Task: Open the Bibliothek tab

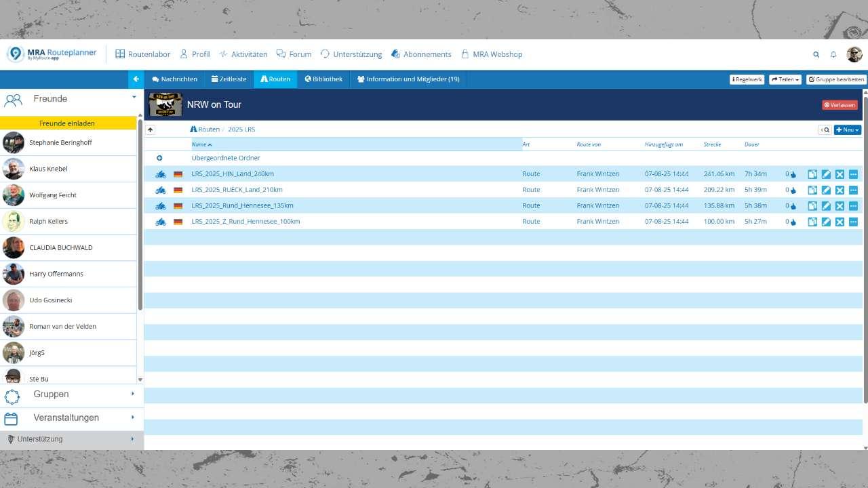Action: pos(323,79)
